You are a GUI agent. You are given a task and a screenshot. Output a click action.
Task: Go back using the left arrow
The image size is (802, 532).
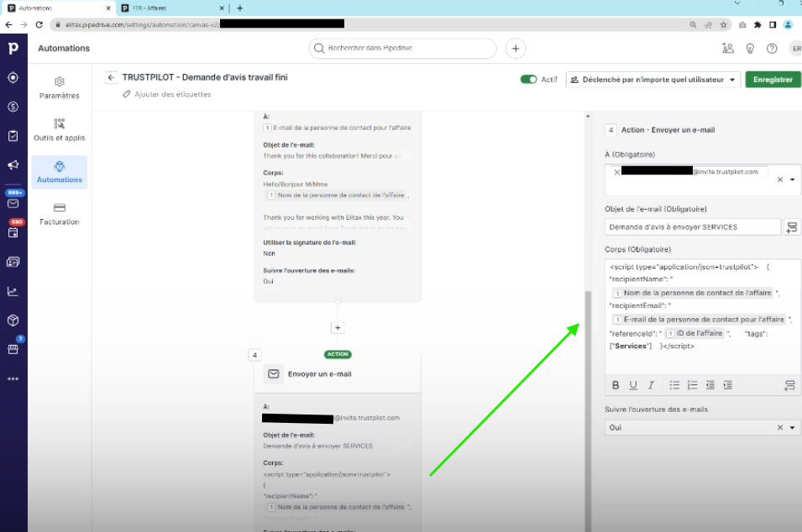(111, 77)
